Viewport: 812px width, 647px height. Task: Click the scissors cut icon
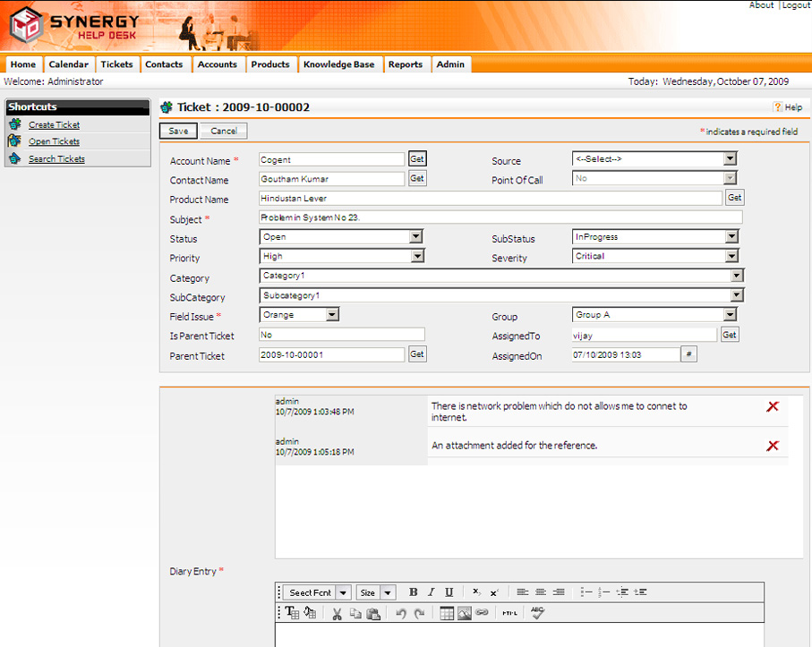point(338,613)
